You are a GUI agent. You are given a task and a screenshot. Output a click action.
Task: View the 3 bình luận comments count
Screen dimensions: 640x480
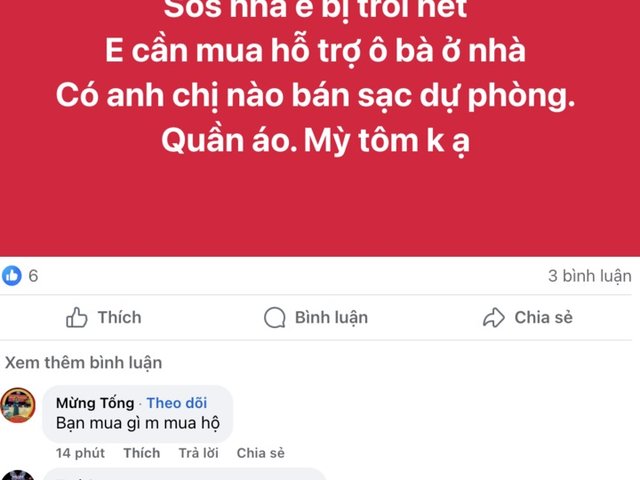[589, 276]
